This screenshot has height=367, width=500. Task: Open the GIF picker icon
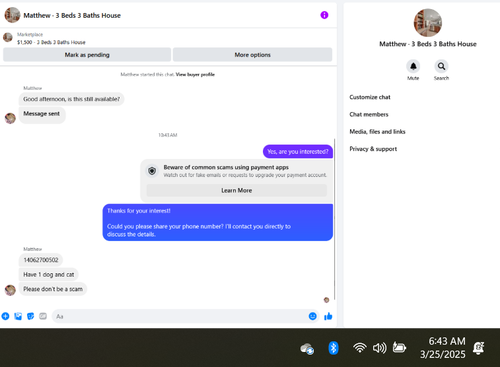[x=43, y=316]
